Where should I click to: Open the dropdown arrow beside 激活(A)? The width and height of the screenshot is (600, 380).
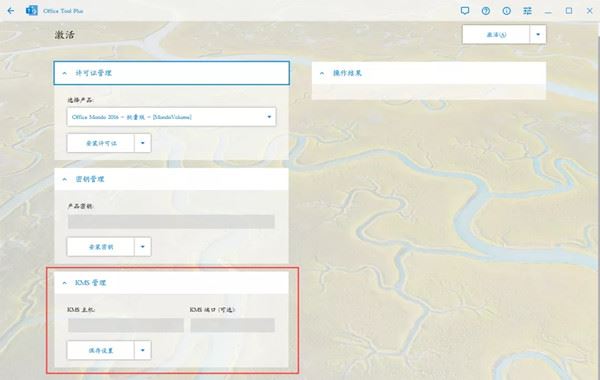point(538,34)
